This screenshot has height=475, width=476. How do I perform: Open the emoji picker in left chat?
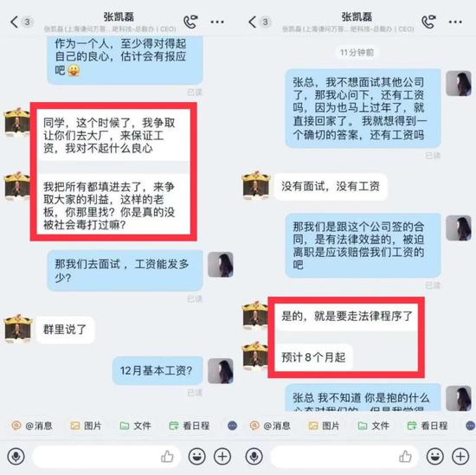coord(196,456)
